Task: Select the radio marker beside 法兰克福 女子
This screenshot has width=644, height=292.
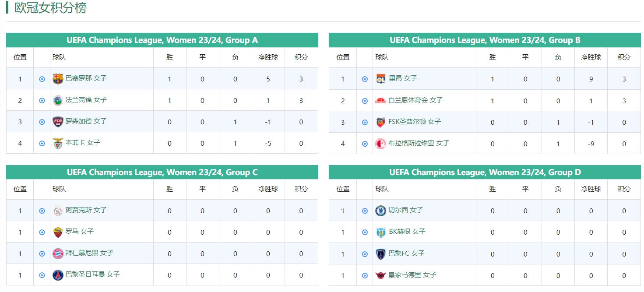Action: tap(42, 101)
